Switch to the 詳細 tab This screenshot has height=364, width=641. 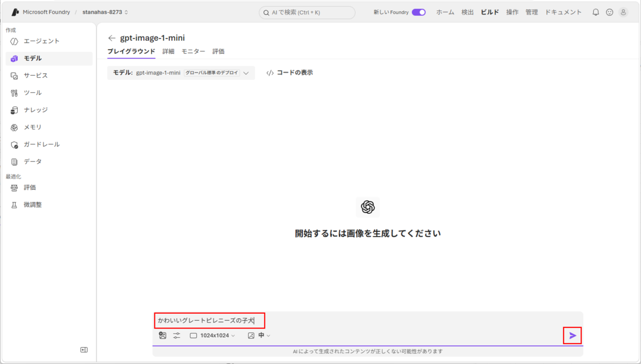coord(168,51)
